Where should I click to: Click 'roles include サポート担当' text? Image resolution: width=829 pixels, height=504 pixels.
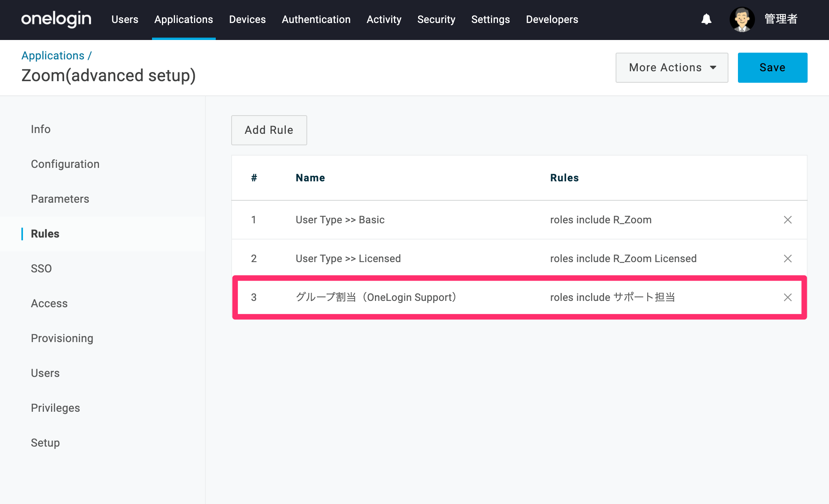613,297
